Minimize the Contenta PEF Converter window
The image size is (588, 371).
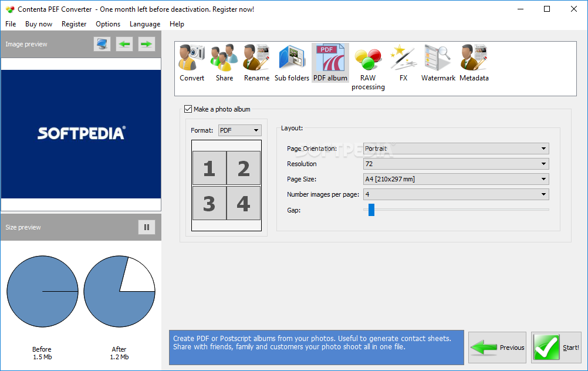click(x=521, y=9)
